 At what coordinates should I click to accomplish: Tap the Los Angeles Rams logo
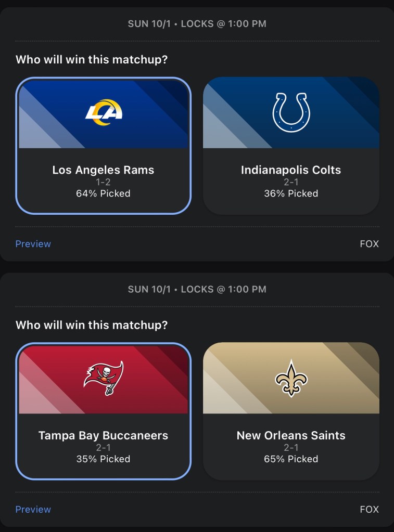click(104, 112)
